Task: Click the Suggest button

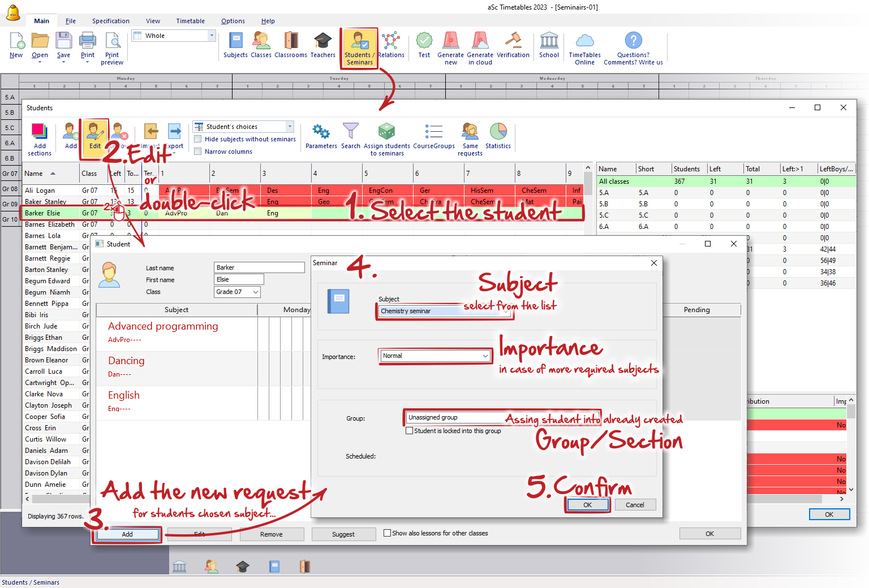Action: pyautogui.click(x=343, y=534)
